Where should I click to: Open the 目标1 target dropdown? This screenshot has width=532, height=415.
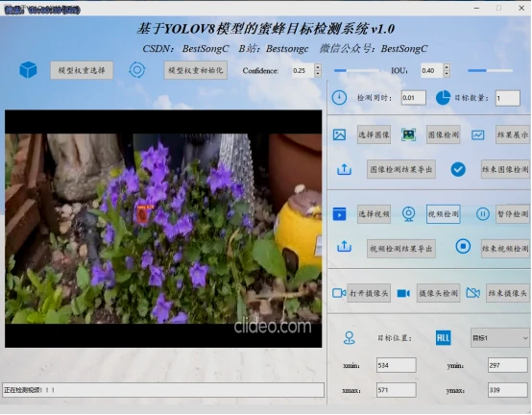click(x=499, y=338)
